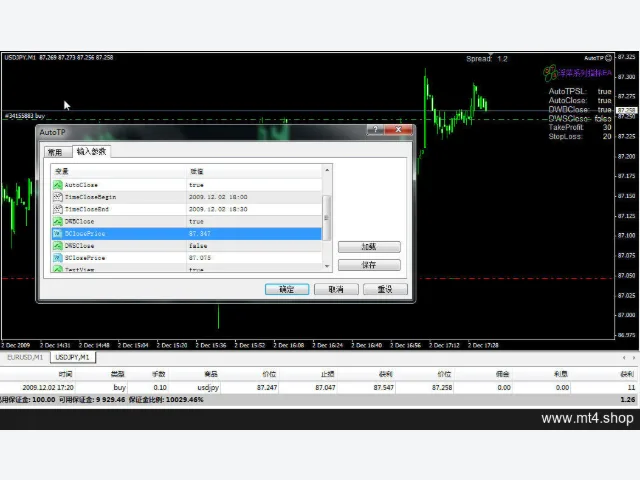Select the TimeCloseBegin variable name
This screenshot has width=640, height=480.
[90, 197]
